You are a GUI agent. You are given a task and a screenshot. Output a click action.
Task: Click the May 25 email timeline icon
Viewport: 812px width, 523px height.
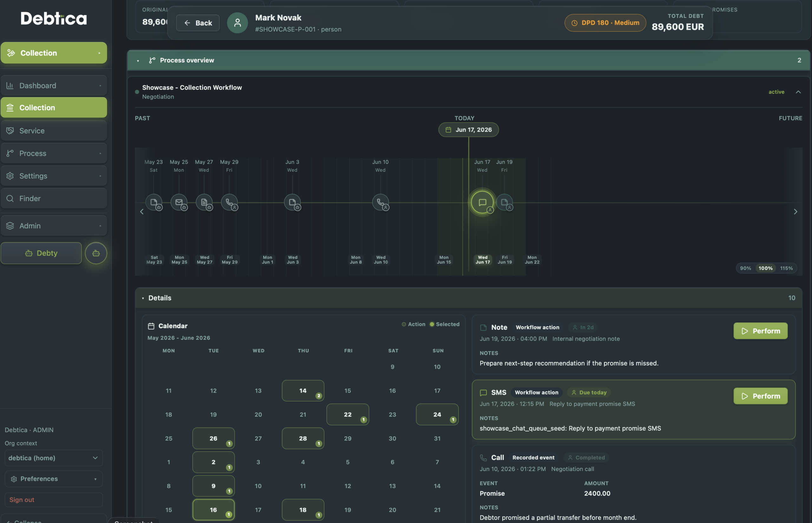(x=179, y=202)
